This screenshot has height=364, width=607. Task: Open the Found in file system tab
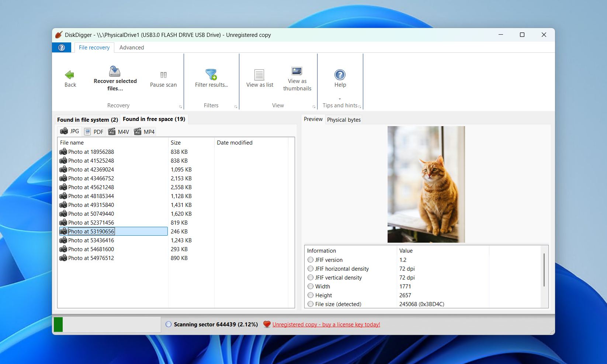[87, 119]
